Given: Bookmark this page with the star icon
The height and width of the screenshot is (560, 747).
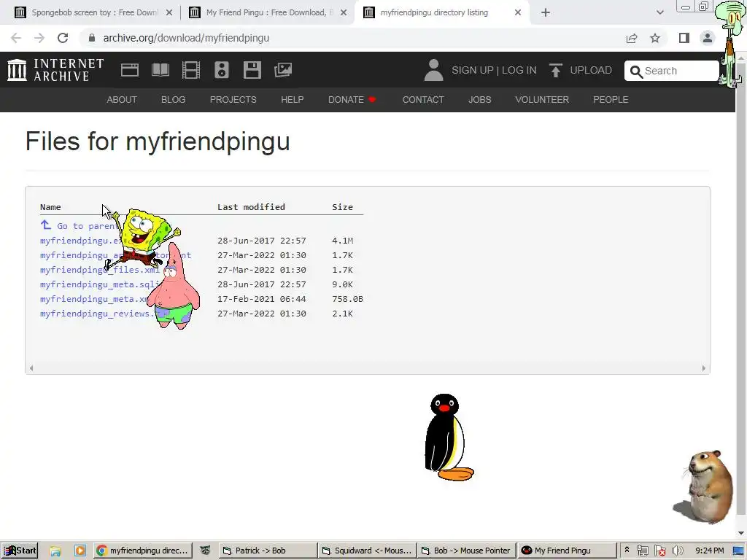Looking at the screenshot, I should [655, 38].
